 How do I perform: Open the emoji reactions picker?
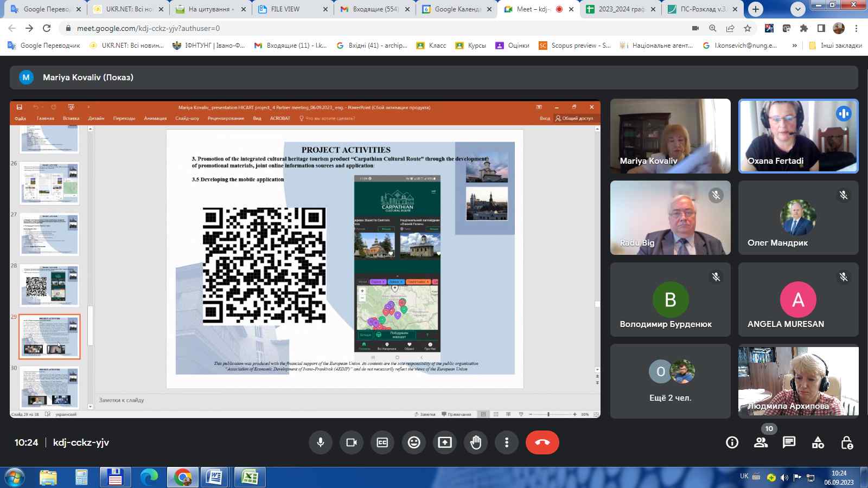click(x=414, y=442)
